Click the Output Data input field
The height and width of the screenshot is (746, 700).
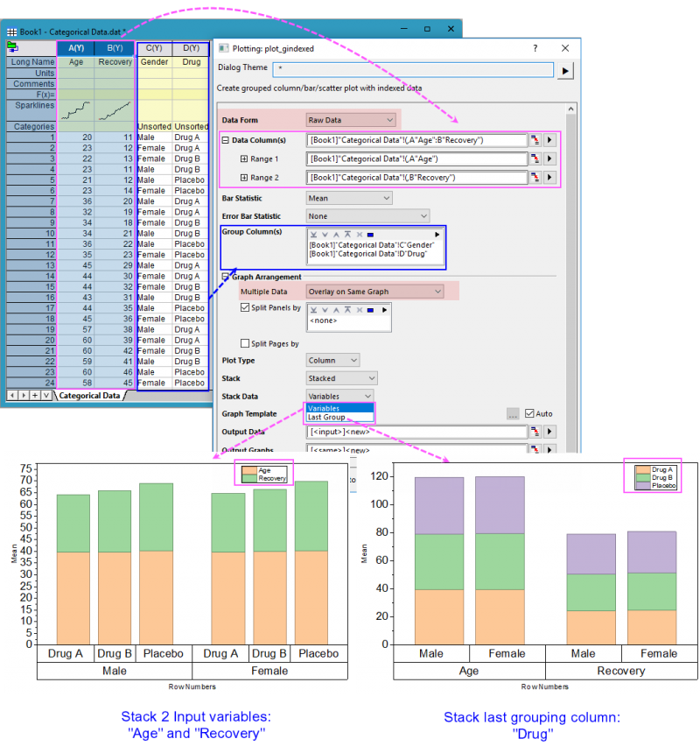pyautogui.click(x=412, y=432)
